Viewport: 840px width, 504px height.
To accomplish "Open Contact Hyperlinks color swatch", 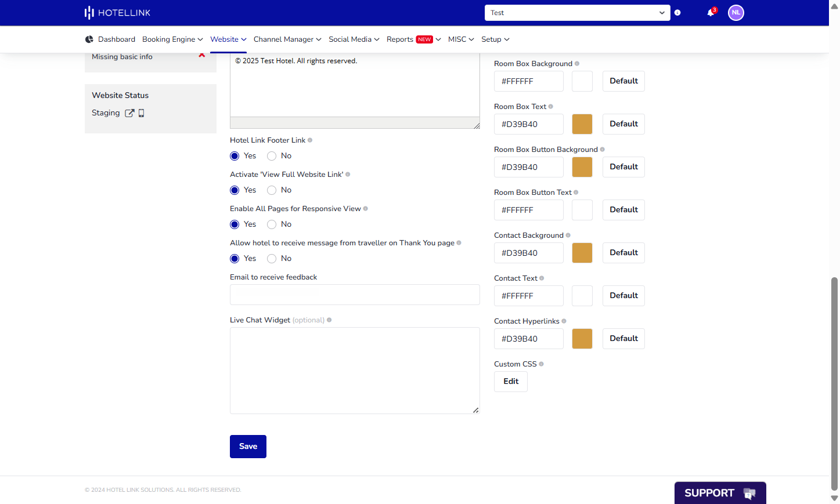I will click(582, 339).
